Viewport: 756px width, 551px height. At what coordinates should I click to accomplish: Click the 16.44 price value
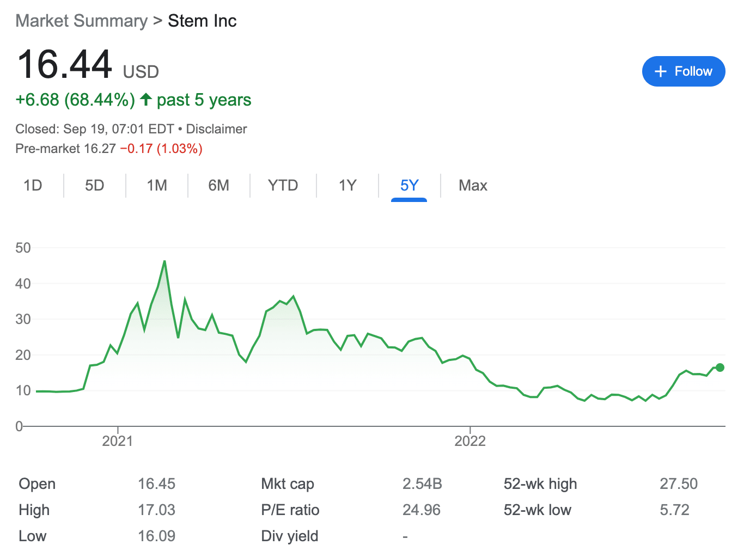(64, 64)
